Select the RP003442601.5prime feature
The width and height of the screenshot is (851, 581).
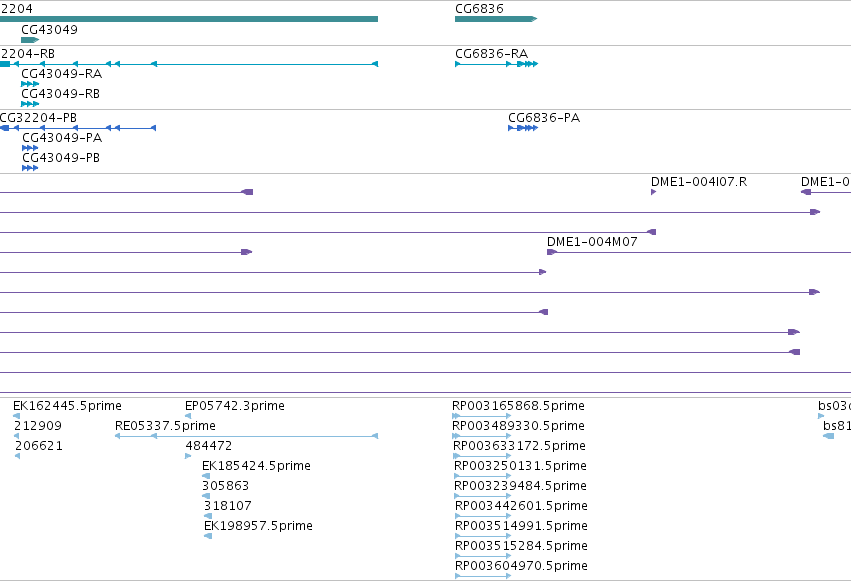pos(482,516)
